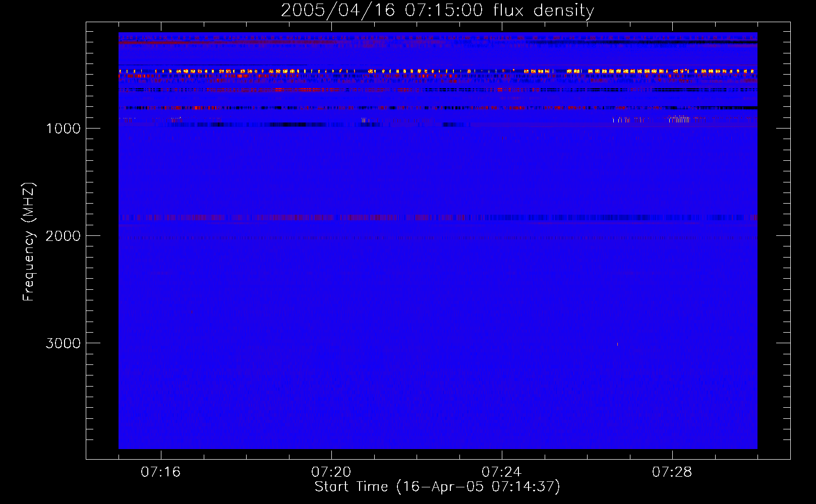Click the "07:20" time tick label
The height and width of the screenshot is (504, 816).
coord(331,472)
